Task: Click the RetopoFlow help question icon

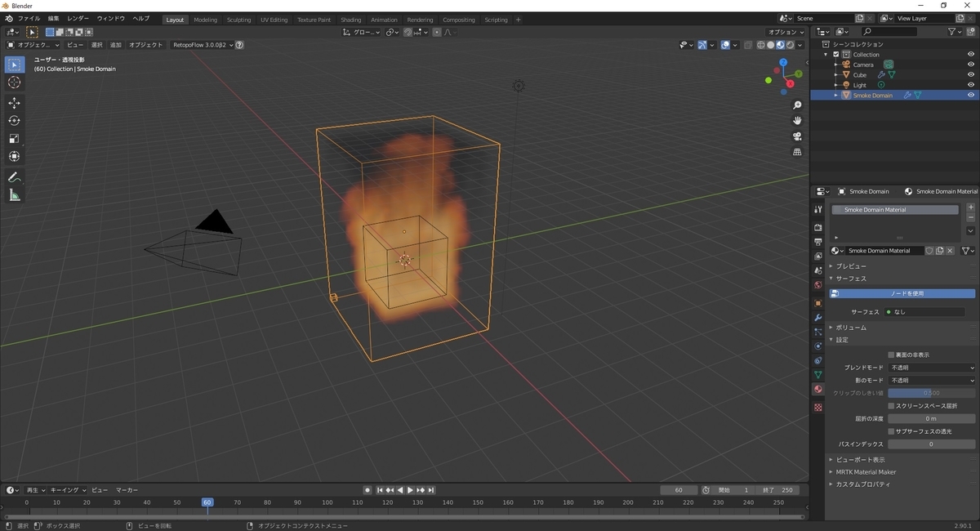Action: pyautogui.click(x=239, y=45)
